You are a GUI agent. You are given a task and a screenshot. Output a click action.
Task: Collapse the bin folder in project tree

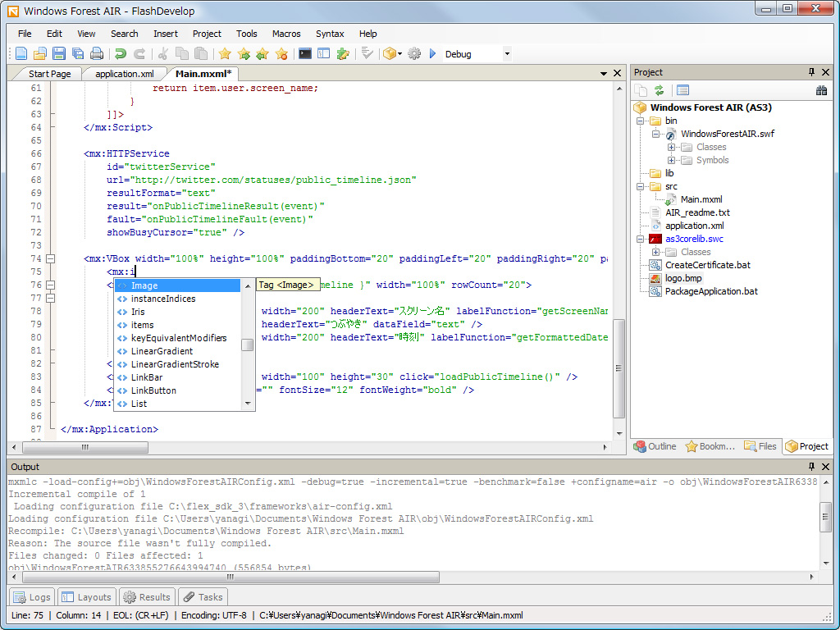(641, 121)
